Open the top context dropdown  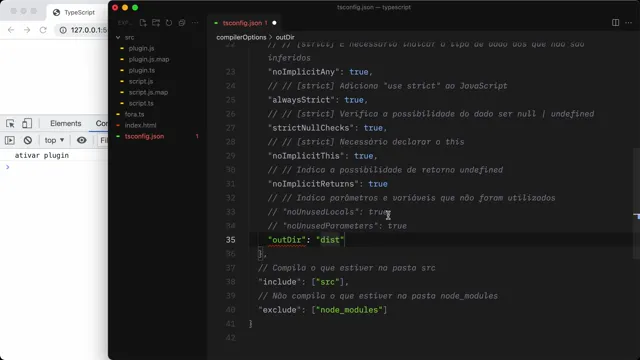tap(54, 140)
